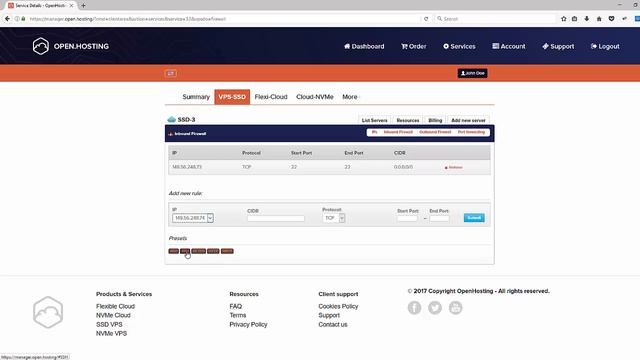Viewport: 640px width, 360px height.
Task: Open NVMe VPS footer link
Action: 111,333
